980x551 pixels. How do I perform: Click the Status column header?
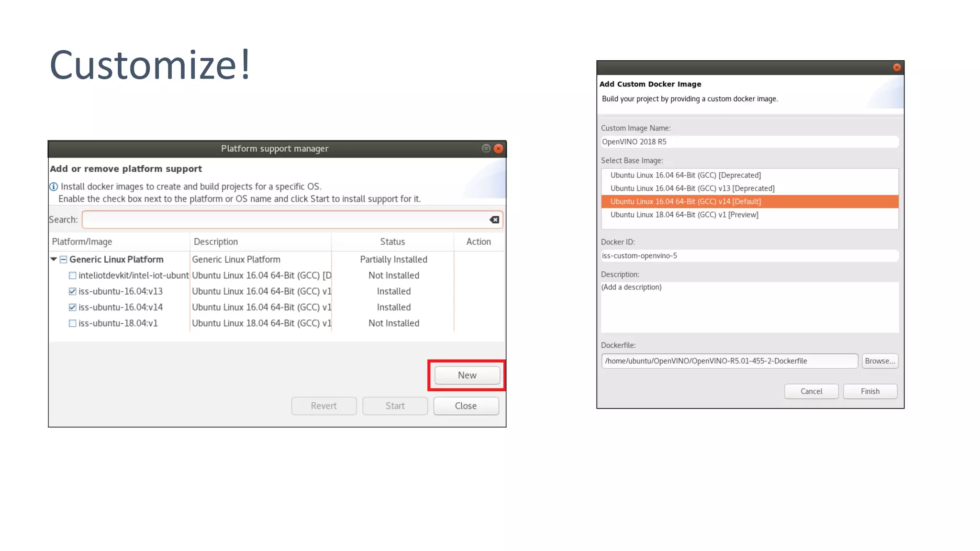point(392,242)
